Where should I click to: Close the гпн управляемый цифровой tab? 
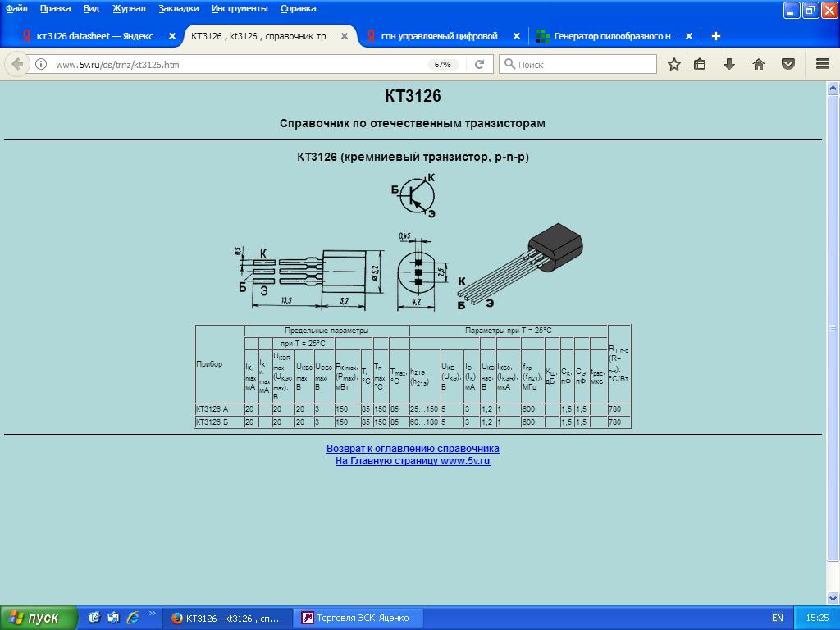coord(517,36)
